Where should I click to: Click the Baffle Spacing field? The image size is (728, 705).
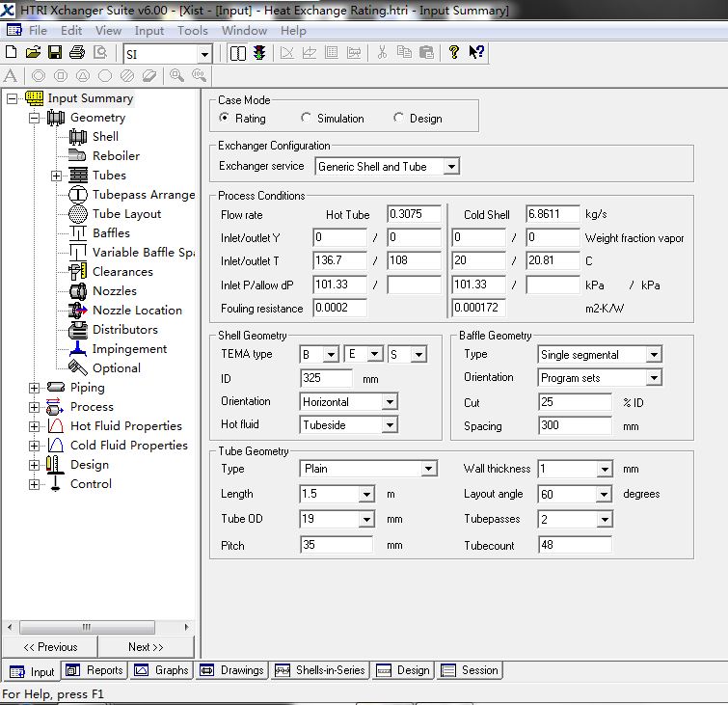tap(575, 425)
